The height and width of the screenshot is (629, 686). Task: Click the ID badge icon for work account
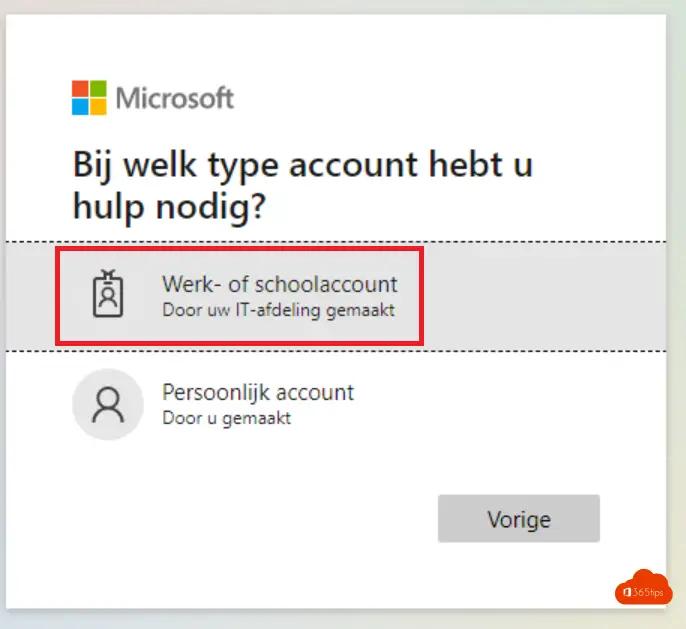point(108,294)
